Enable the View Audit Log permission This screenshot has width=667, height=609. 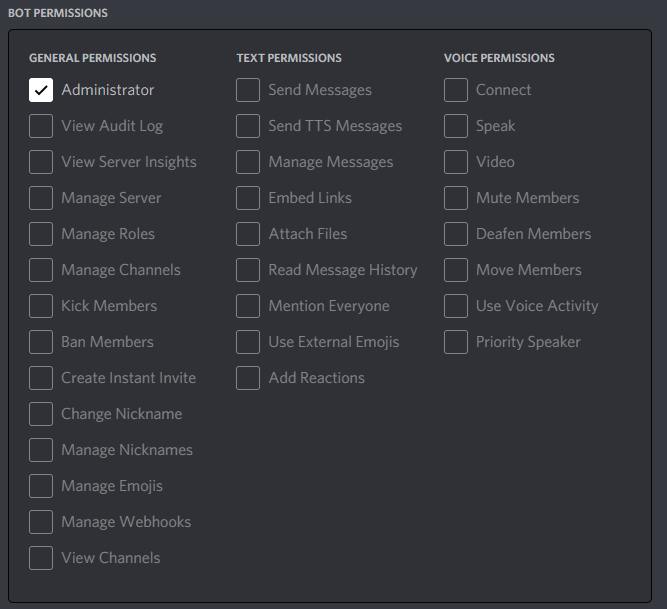[x=41, y=126]
